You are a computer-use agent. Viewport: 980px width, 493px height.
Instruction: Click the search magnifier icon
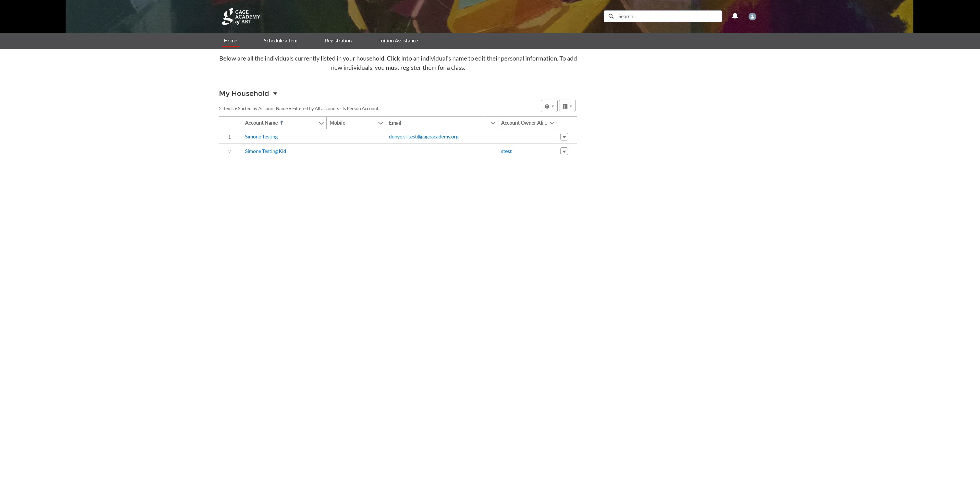pyautogui.click(x=611, y=16)
